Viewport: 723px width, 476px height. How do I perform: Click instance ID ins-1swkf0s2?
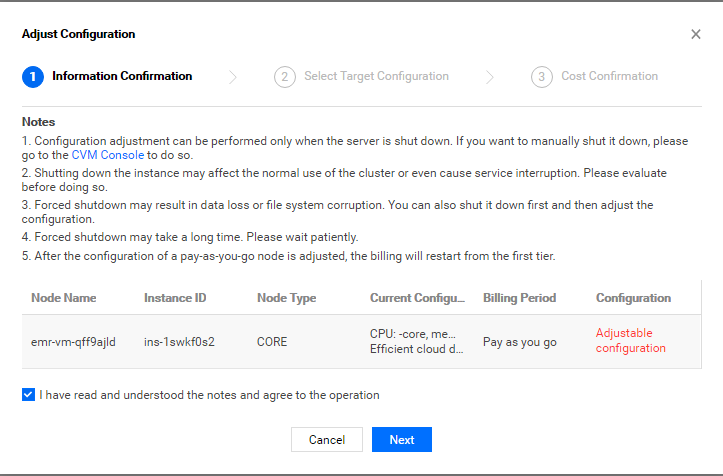point(179,342)
